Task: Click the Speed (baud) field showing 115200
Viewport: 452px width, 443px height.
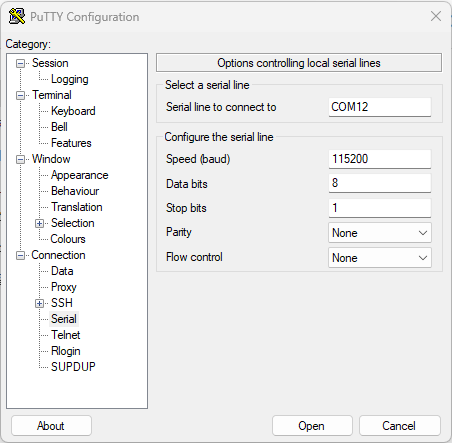Action: pos(380,159)
